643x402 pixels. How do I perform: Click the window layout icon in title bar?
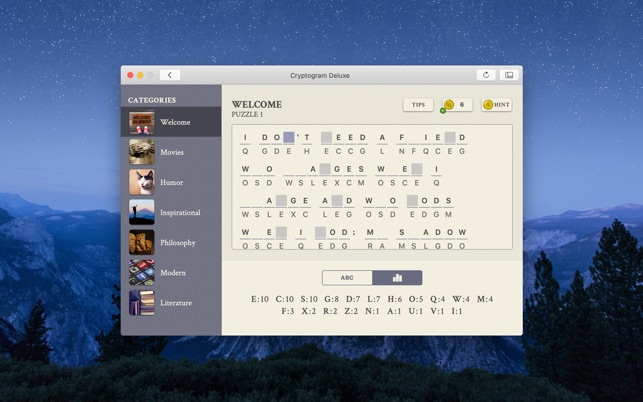tap(508, 75)
